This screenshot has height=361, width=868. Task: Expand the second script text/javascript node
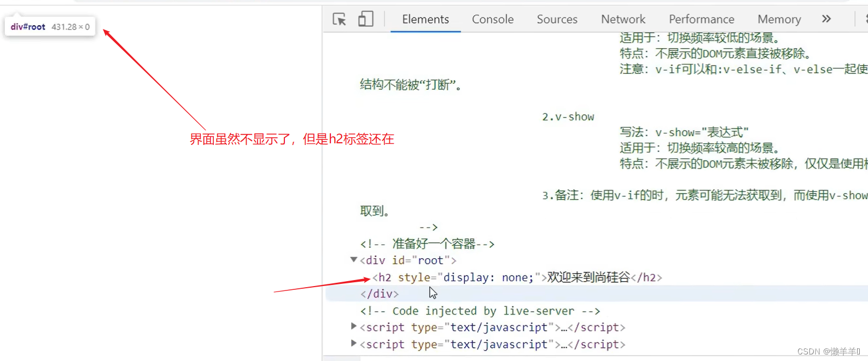tap(353, 343)
